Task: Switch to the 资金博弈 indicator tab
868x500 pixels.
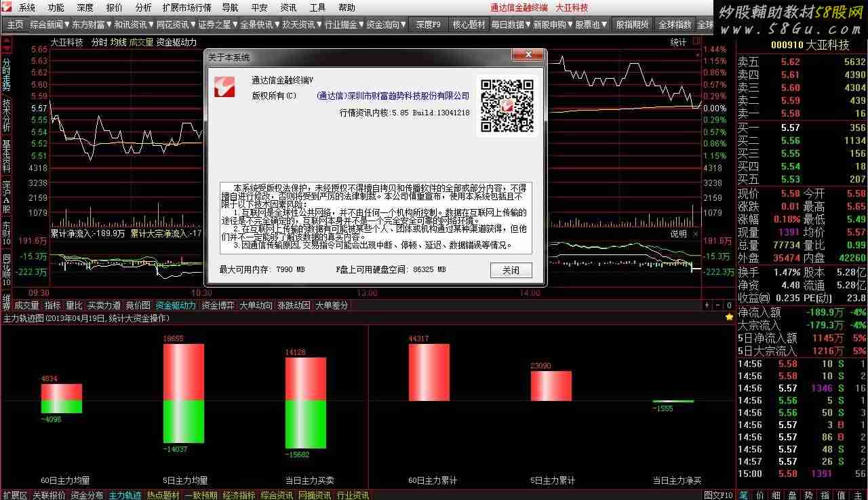Action: (218, 305)
